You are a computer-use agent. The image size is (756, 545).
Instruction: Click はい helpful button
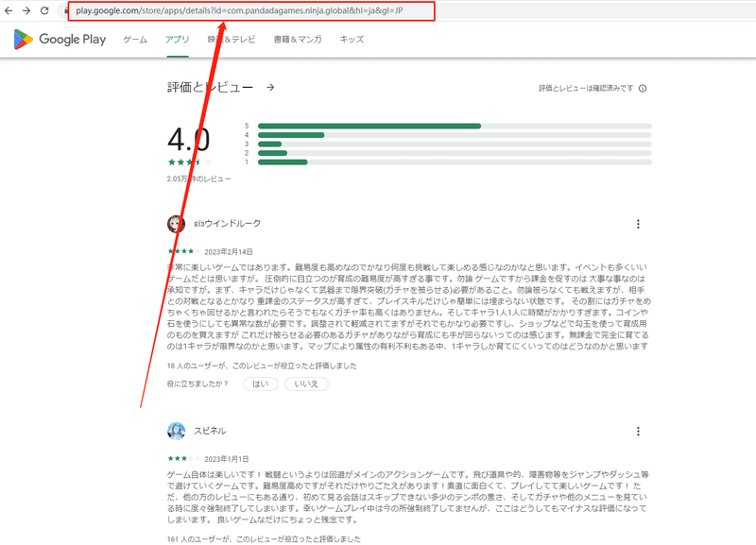click(261, 384)
